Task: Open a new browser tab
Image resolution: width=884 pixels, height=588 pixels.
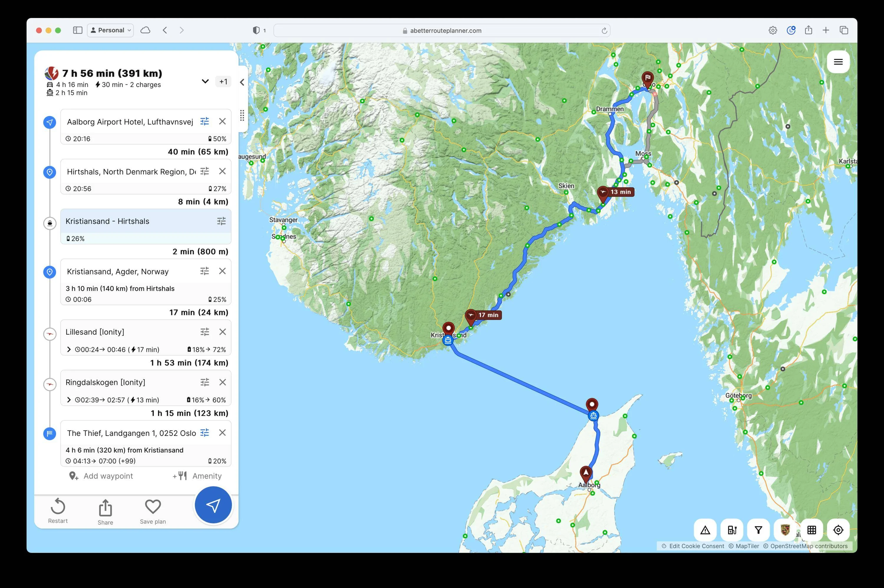Action: 826,30
